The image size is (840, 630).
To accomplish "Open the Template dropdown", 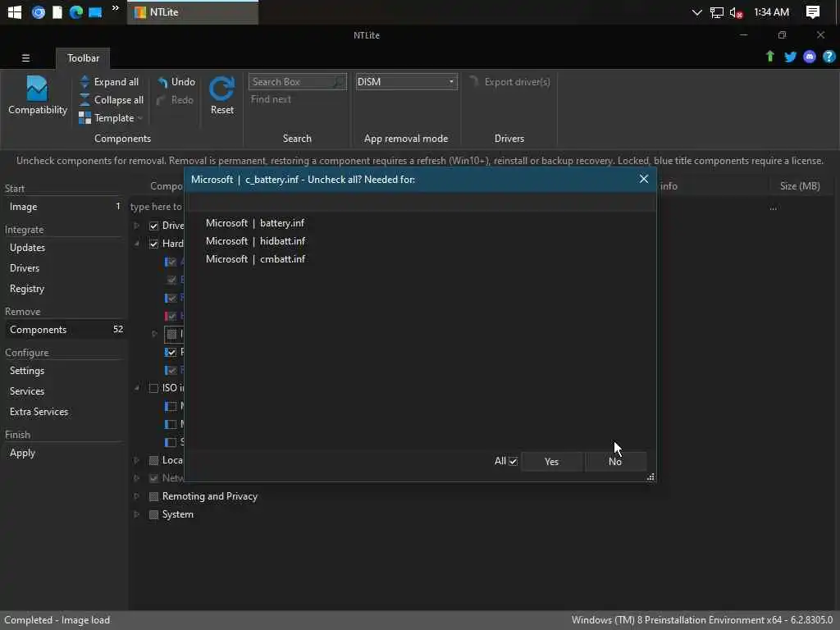I will point(111,118).
